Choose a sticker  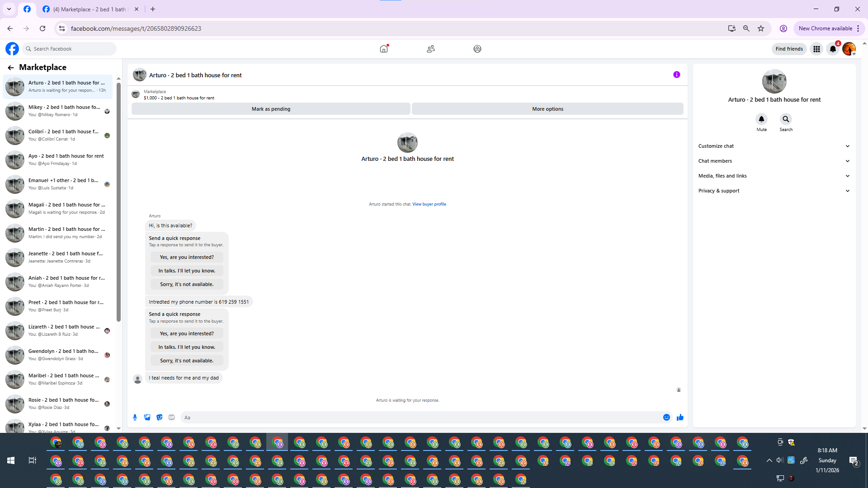tap(159, 418)
